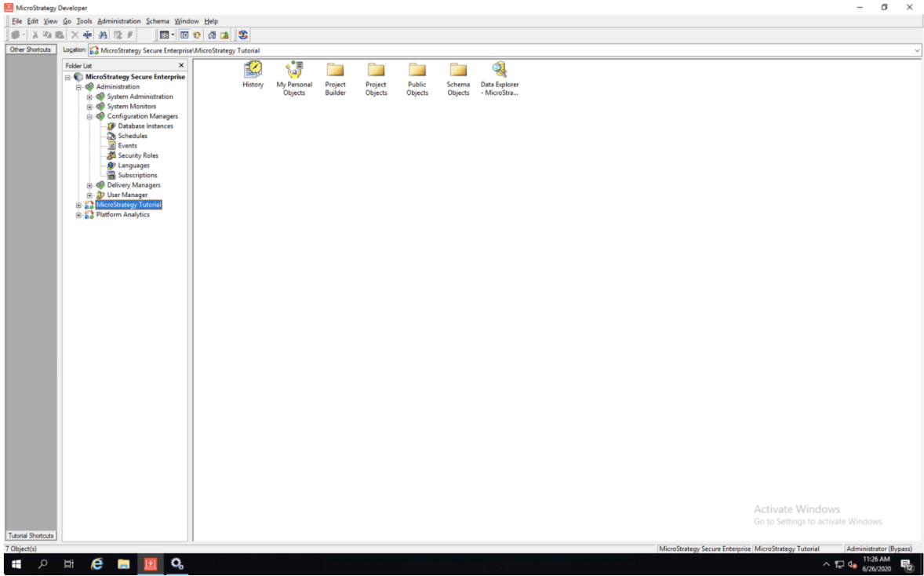Open the Schema Objects folder

pyautogui.click(x=458, y=70)
